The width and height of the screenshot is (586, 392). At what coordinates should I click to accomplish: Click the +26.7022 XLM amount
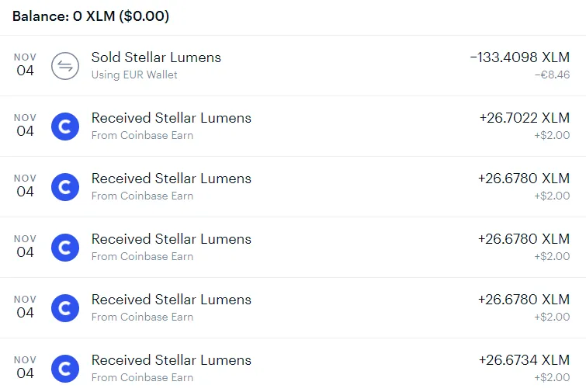[525, 118]
